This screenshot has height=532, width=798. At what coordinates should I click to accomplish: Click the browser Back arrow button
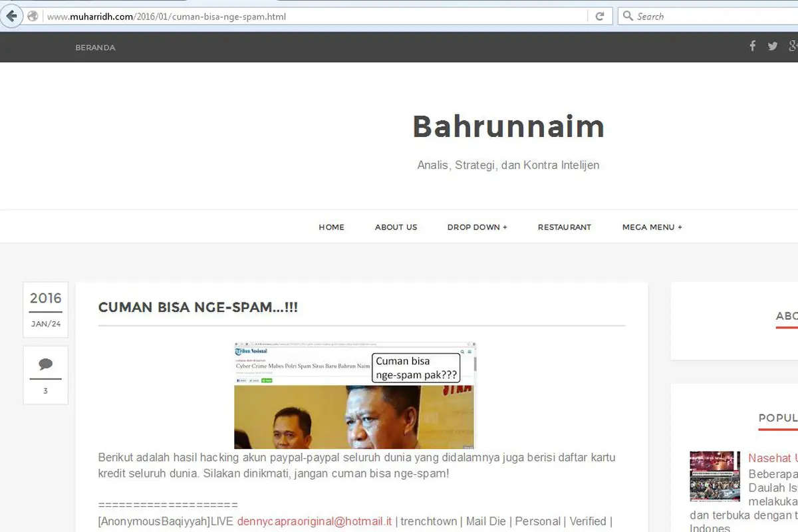(x=11, y=16)
